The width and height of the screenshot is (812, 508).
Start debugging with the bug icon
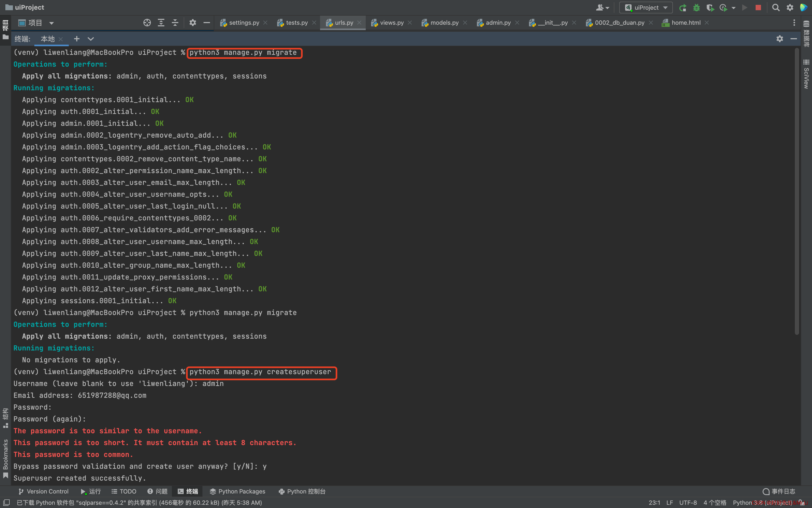pyautogui.click(x=696, y=8)
